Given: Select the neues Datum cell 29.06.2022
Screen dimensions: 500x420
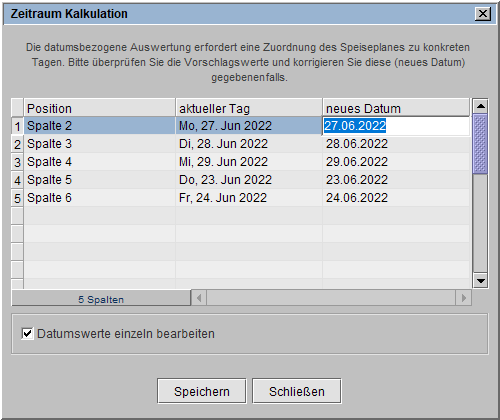Looking at the screenshot, I should click(396, 162).
